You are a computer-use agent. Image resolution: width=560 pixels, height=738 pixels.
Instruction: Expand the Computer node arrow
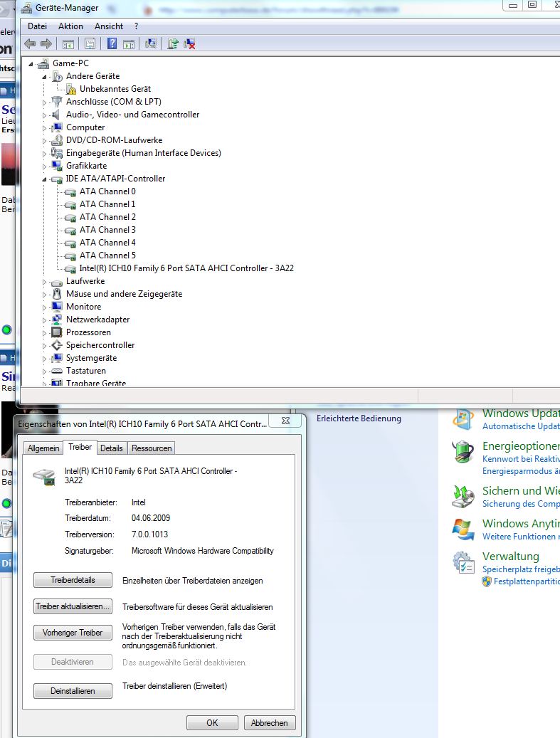pyautogui.click(x=45, y=128)
